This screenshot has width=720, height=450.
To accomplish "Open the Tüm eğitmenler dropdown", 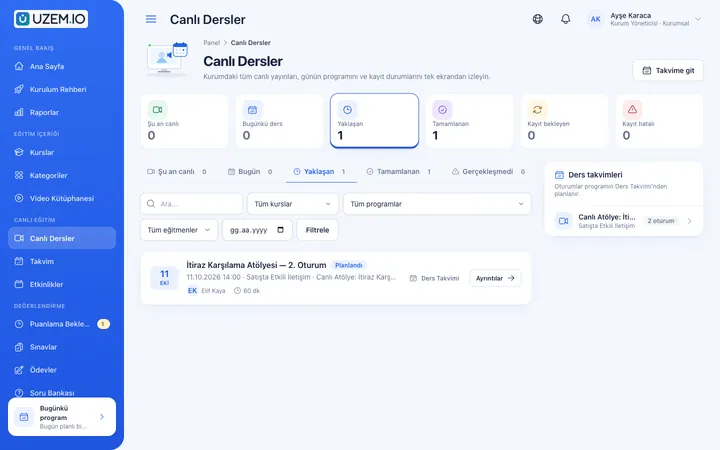I will pyautogui.click(x=179, y=230).
